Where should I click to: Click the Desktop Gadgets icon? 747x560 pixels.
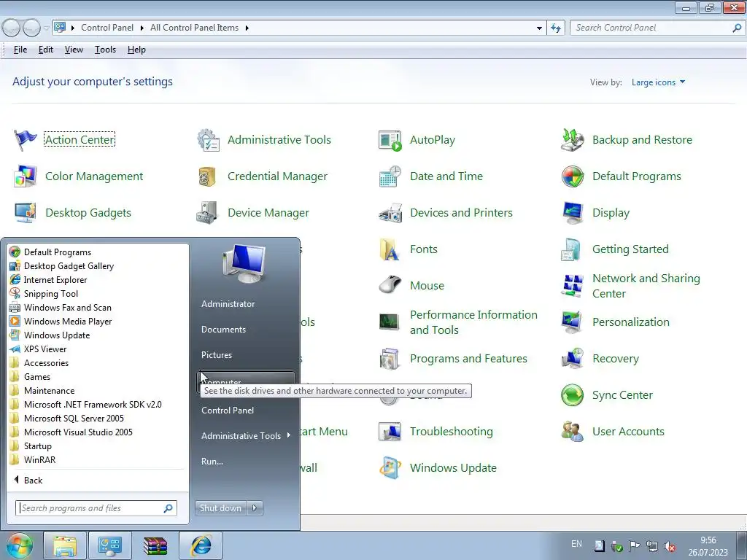coord(25,213)
